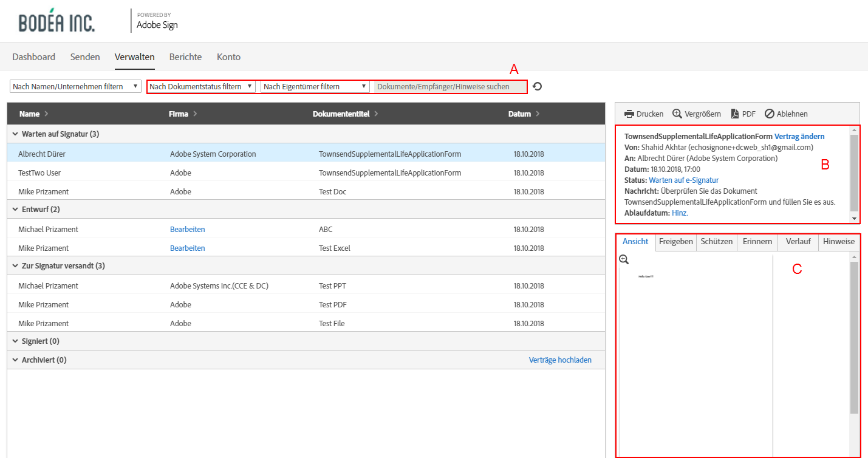Sort by Datum column arrow
Viewport: 868px width, 458px height.
point(537,114)
